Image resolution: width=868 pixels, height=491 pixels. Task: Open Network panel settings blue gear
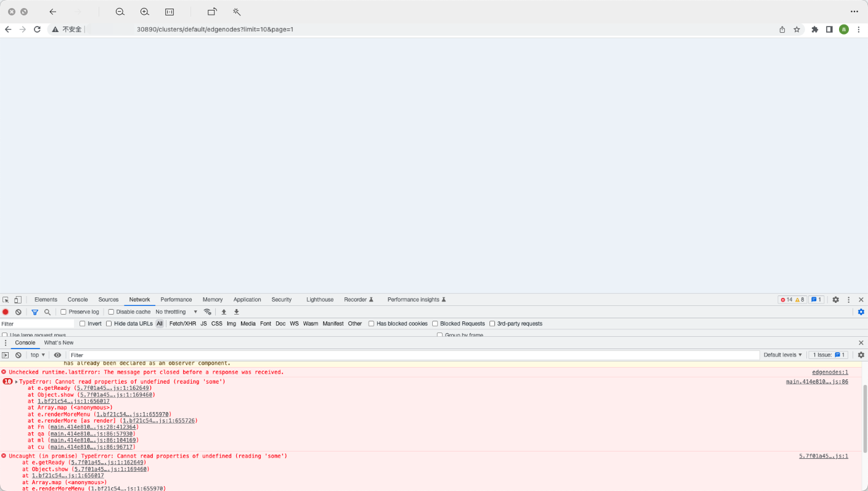(861, 312)
